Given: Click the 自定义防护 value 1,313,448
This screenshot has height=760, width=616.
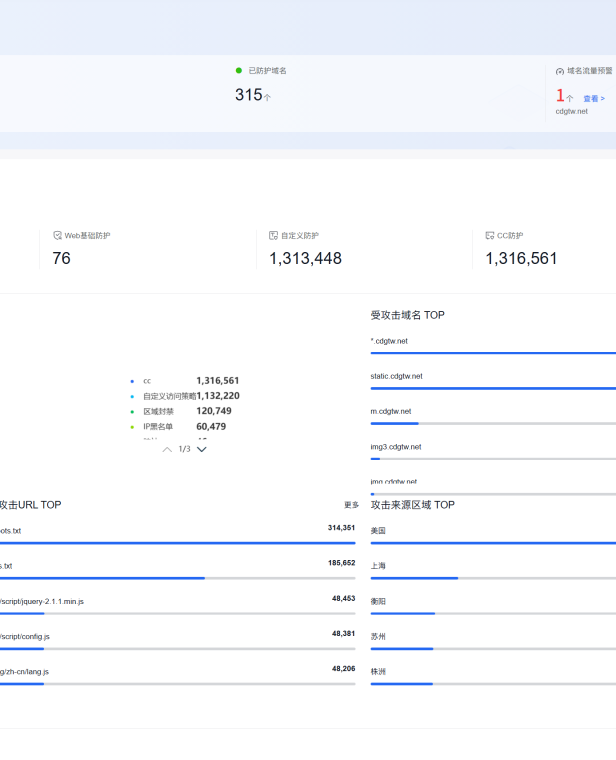Looking at the screenshot, I should 305,258.
